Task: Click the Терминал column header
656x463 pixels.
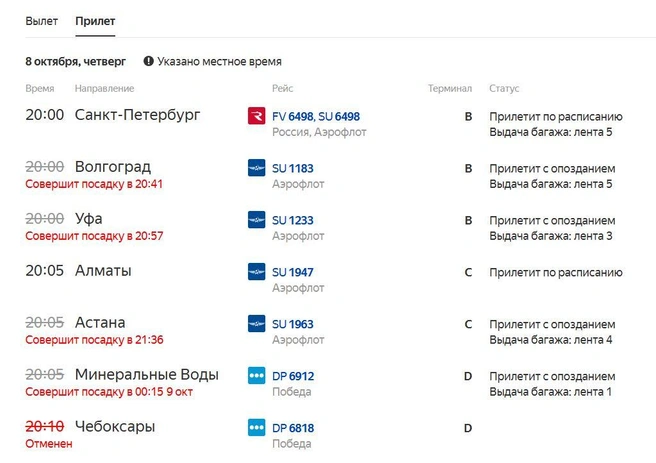Action: (450, 88)
